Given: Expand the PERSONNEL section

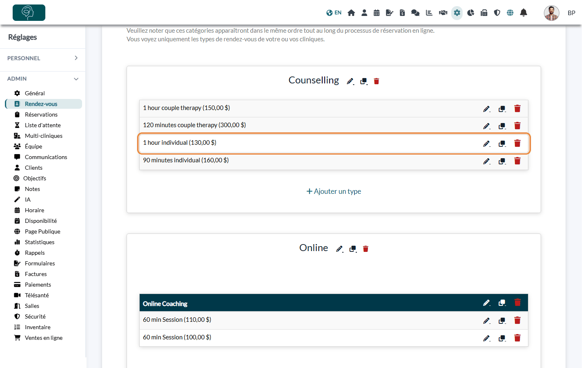Looking at the screenshot, I should (43, 58).
